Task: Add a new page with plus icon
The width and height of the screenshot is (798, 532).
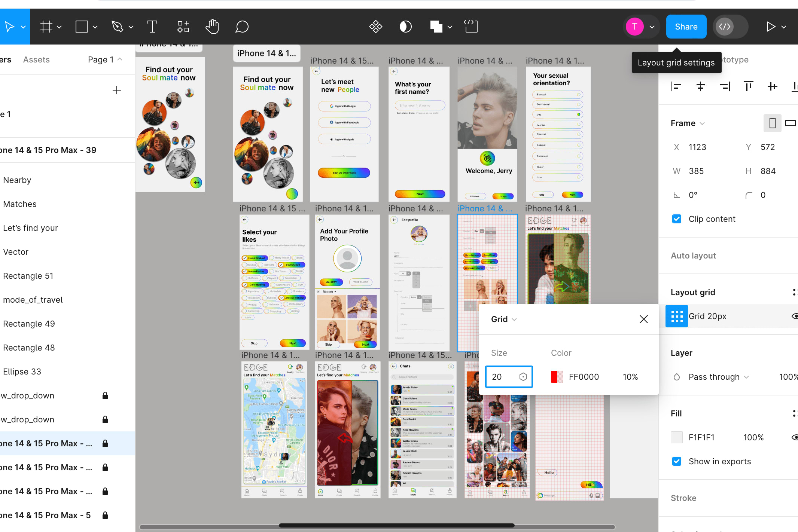Action: [x=117, y=90]
